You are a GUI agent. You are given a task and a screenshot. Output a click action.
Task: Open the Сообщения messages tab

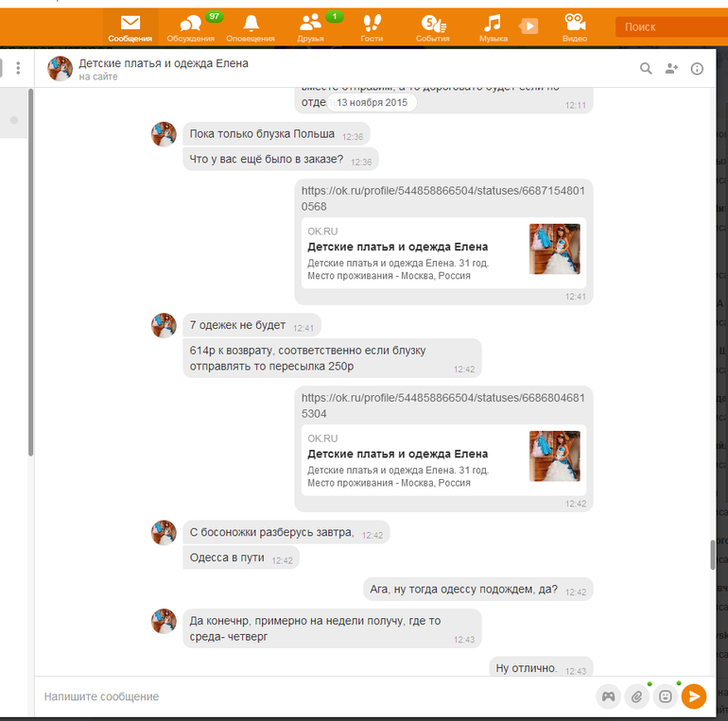pyautogui.click(x=130, y=27)
